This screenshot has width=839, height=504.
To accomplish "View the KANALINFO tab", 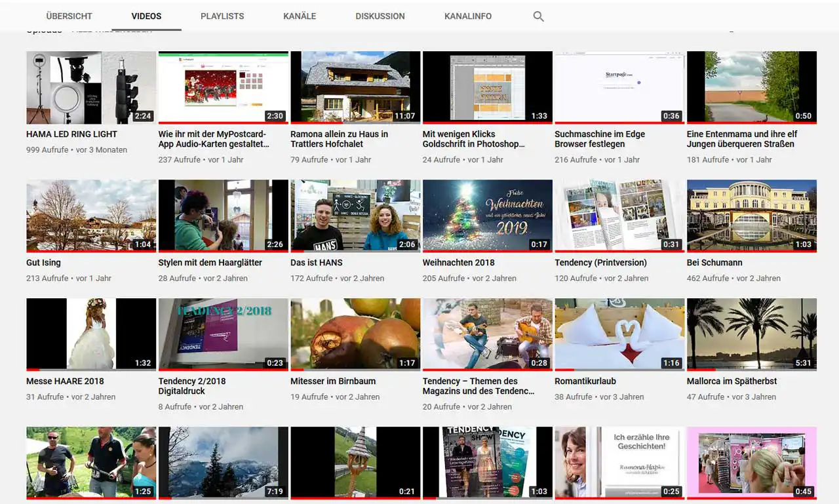I will [468, 16].
